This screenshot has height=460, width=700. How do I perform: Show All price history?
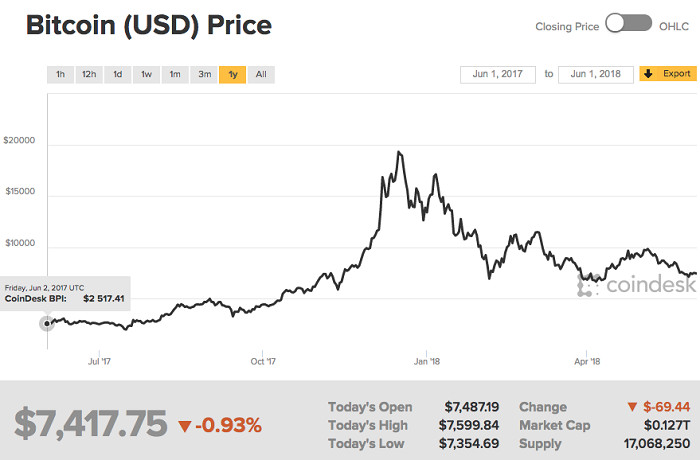[x=261, y=75]
